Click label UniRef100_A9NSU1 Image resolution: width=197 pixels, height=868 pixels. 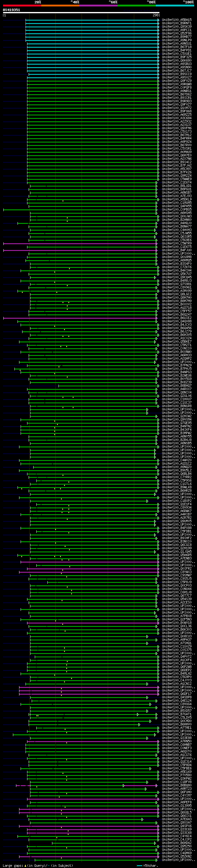click(177, 43)
